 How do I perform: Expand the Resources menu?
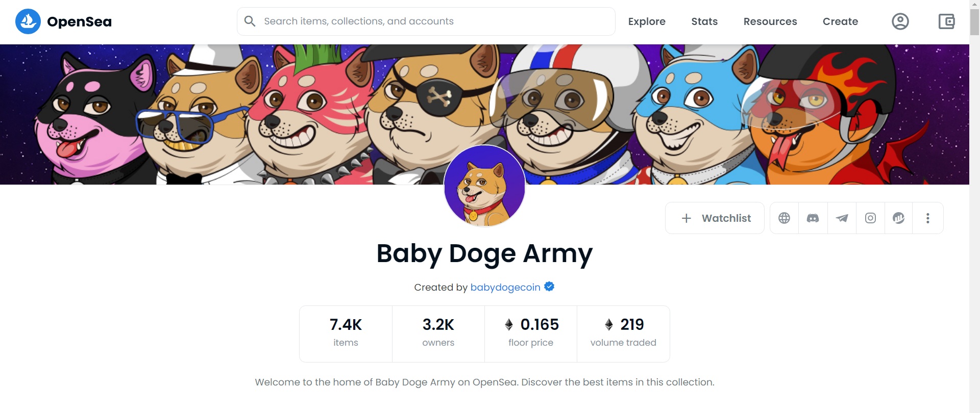pos(770,21)
